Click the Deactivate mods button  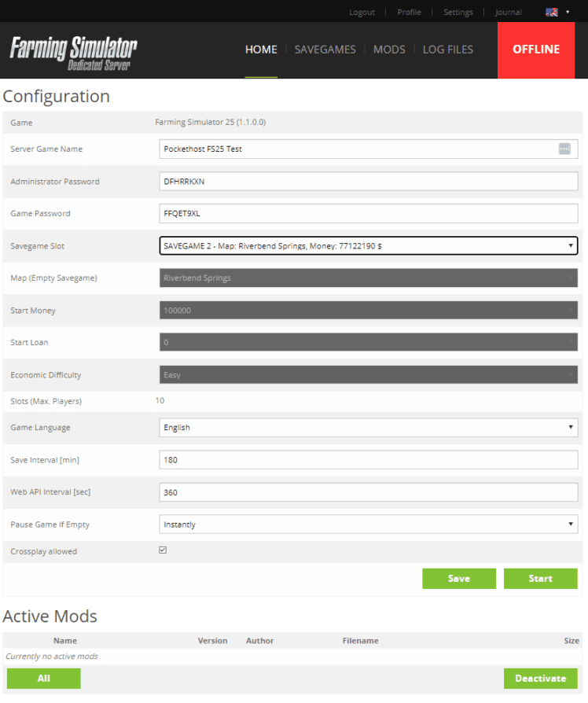540,678
